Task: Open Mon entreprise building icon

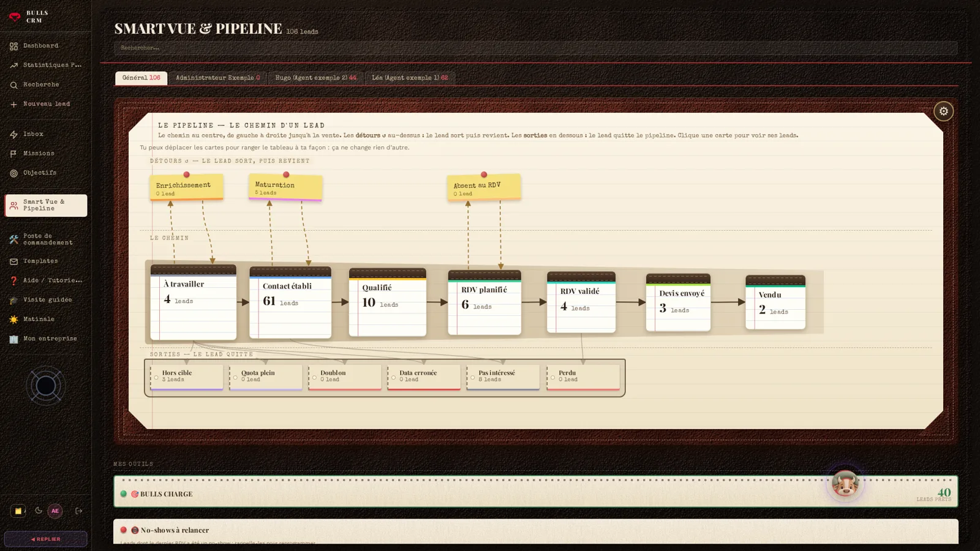Action: point(13,339)
